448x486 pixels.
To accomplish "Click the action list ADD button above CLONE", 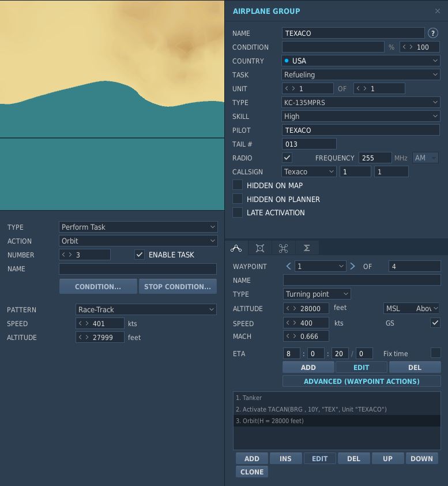I will pyautogui.click(x=252, y=458).
